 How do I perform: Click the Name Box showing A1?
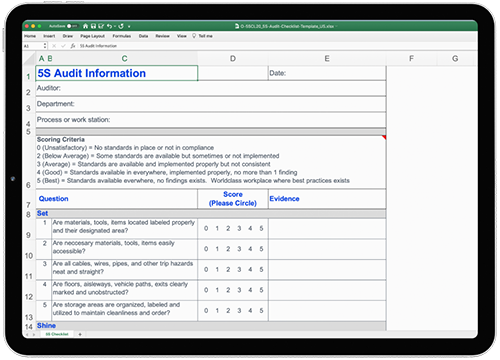tap(33, 46)
